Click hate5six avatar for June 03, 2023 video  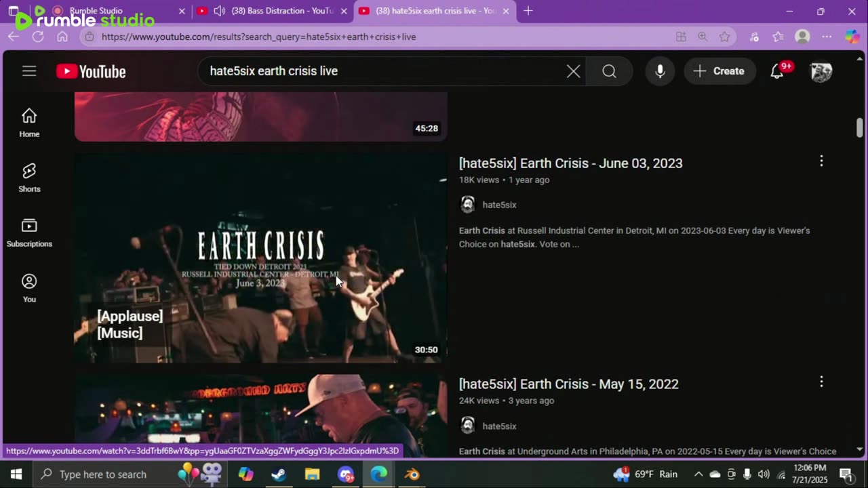tap(467, 205)
